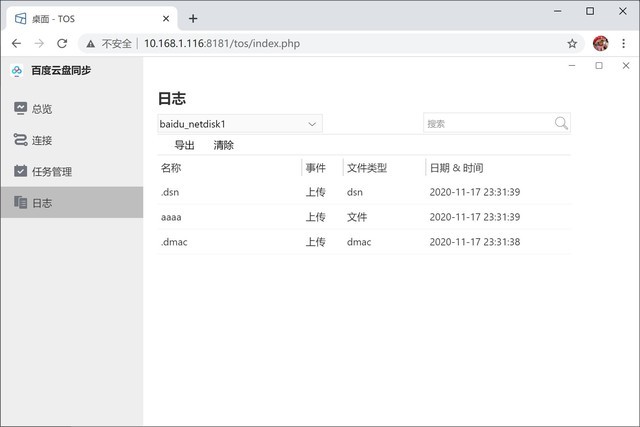Click the timestamp 2020-11-17 23:31:38
This screenshot has width=640, height=427.
click(x=475, y=242)
